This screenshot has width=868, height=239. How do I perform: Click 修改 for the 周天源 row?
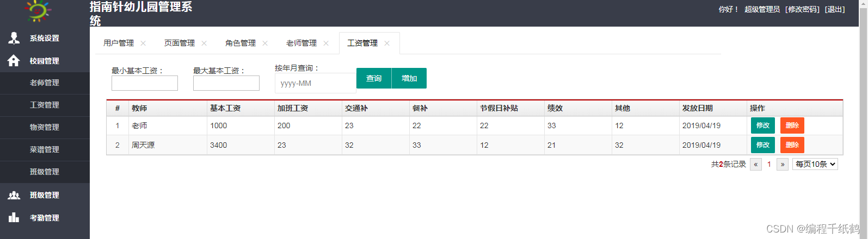click(x=763, y=145)
